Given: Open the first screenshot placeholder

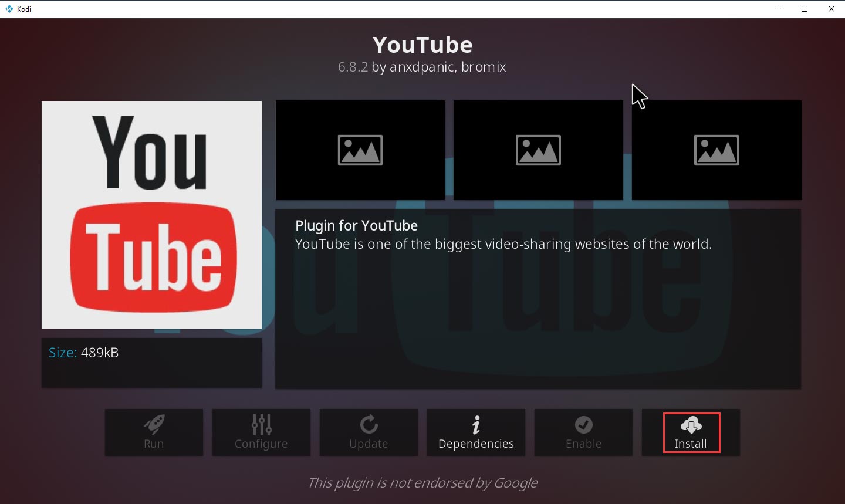Looking at the screenshot, I should point(360,150).
